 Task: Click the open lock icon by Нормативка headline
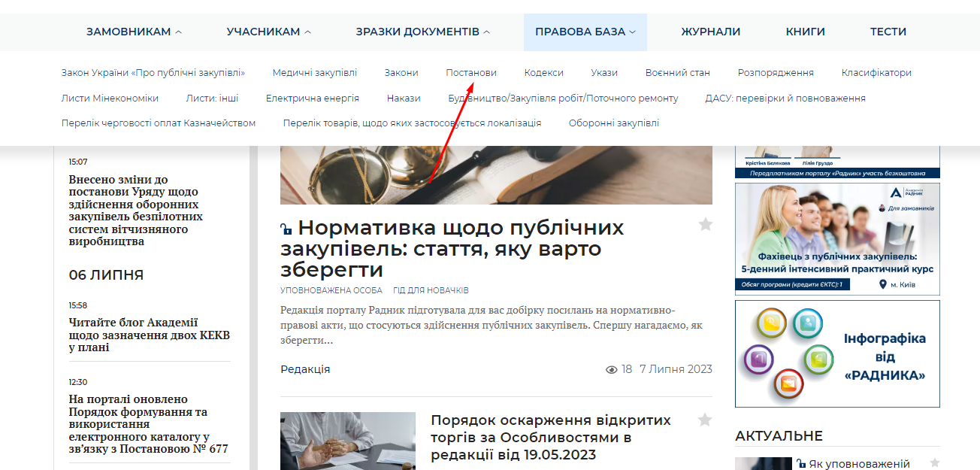pos(286,229)
